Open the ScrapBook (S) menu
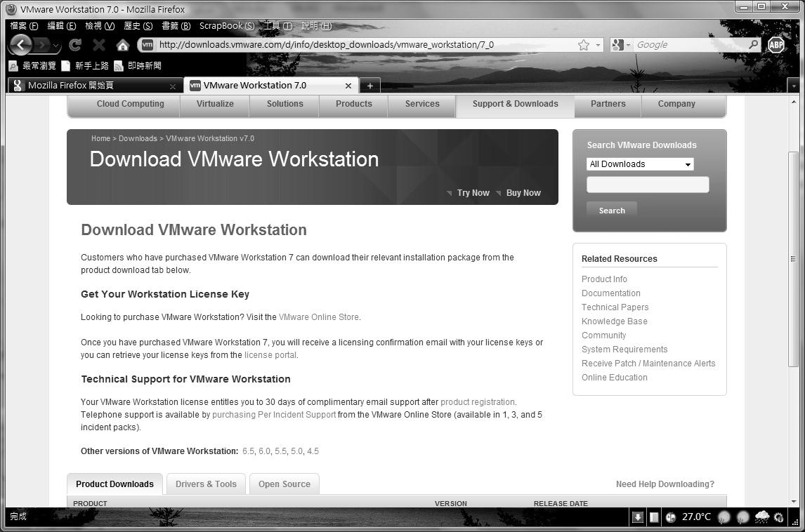 click(x=226, y=26)
